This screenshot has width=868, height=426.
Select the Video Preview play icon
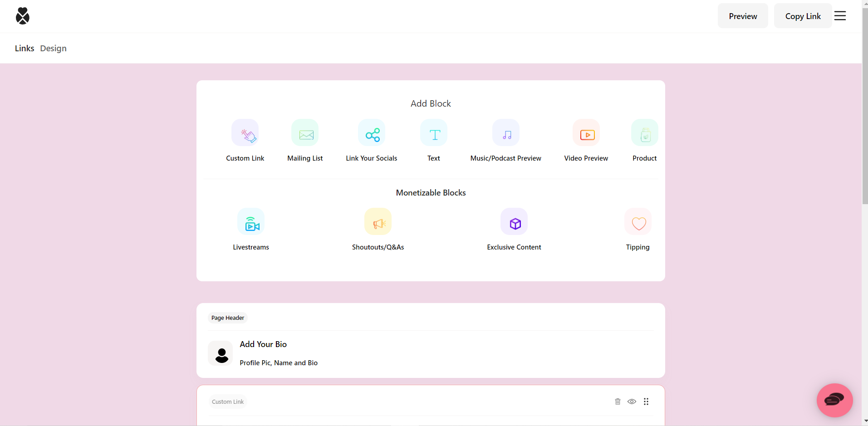pos(586,133)
